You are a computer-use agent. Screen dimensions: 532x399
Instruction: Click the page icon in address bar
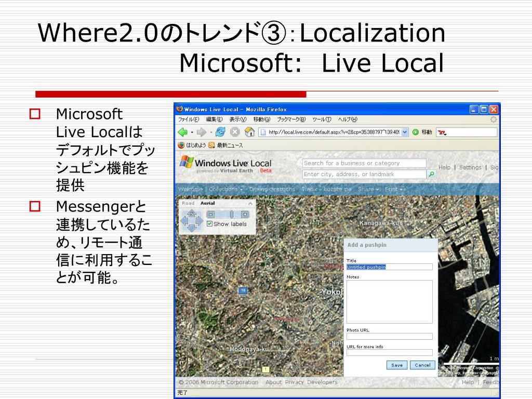point(262,132)
